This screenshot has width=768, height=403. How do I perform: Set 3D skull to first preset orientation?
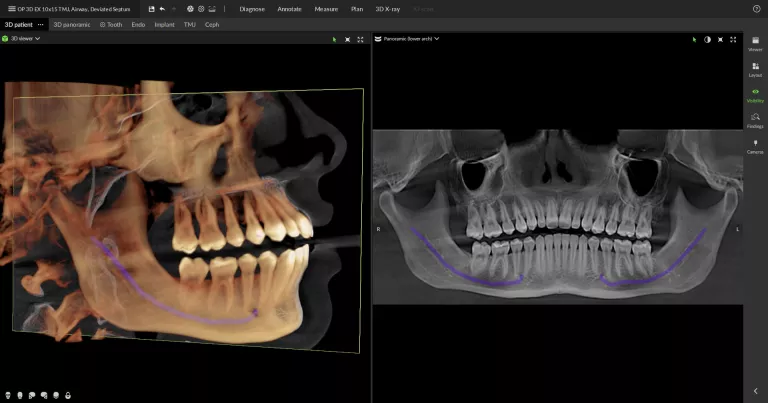pos(8,395)
